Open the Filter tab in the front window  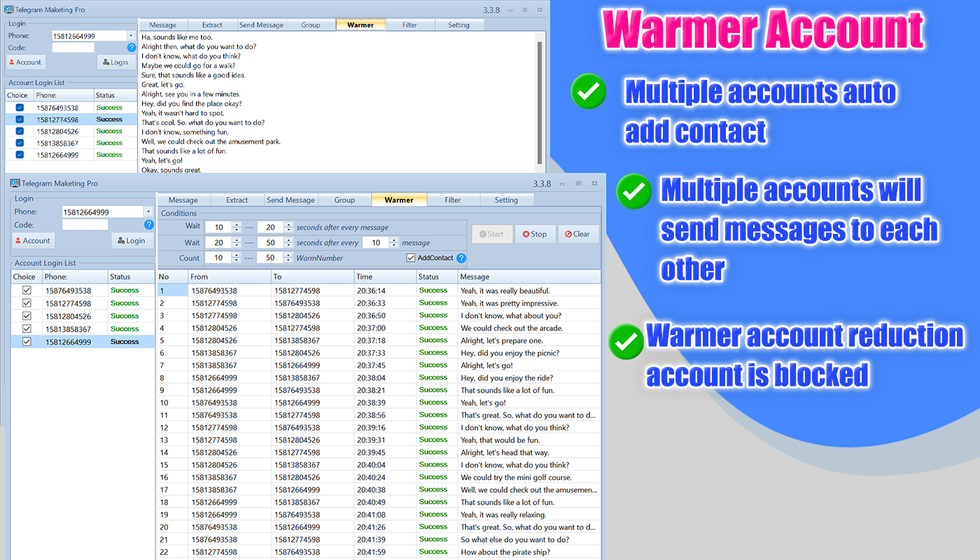tap(453, 200)
